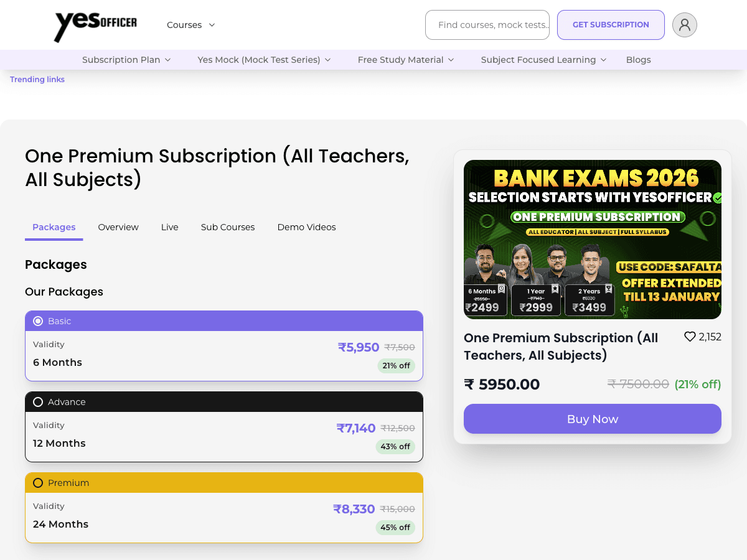Click the Trending links text
Image resolution: width=747 pixels, height=560 pixels.
[37, 79]
